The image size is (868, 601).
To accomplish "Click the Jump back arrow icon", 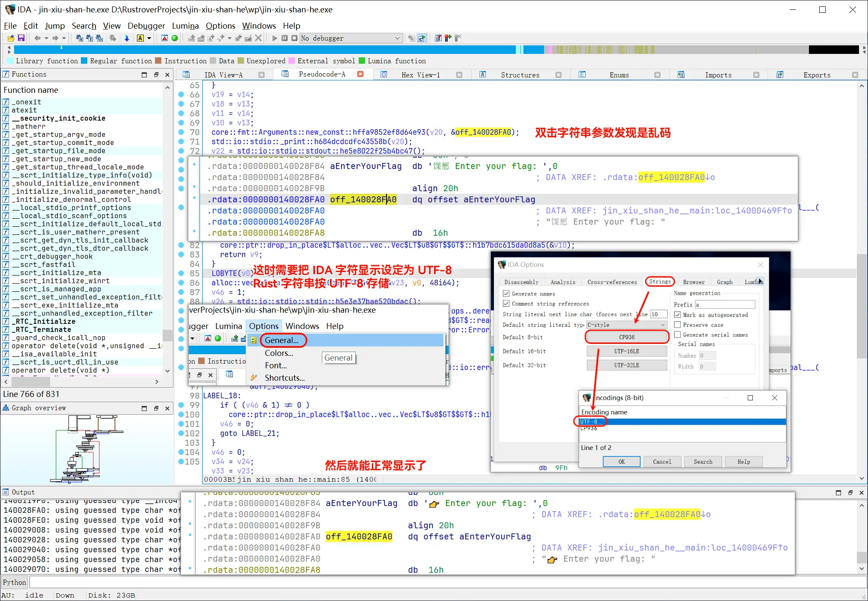I will 37,38.
